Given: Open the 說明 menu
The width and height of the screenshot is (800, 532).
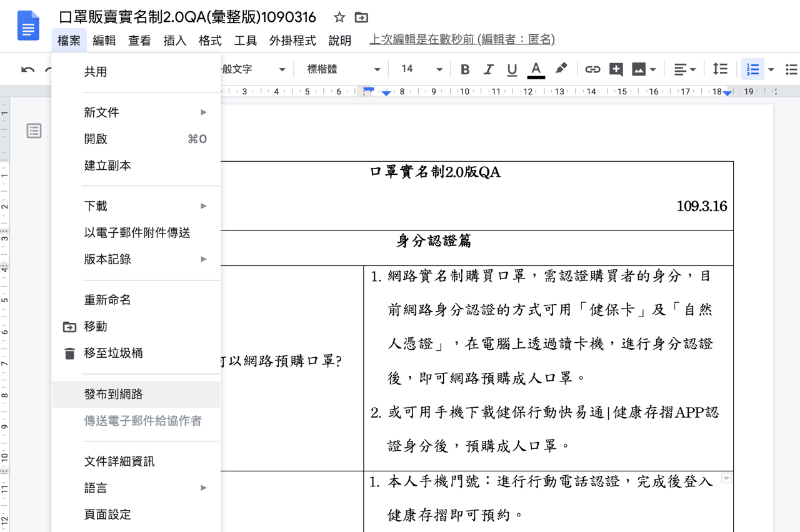Looking at the screenshot, I should click(x=340, y=41).
